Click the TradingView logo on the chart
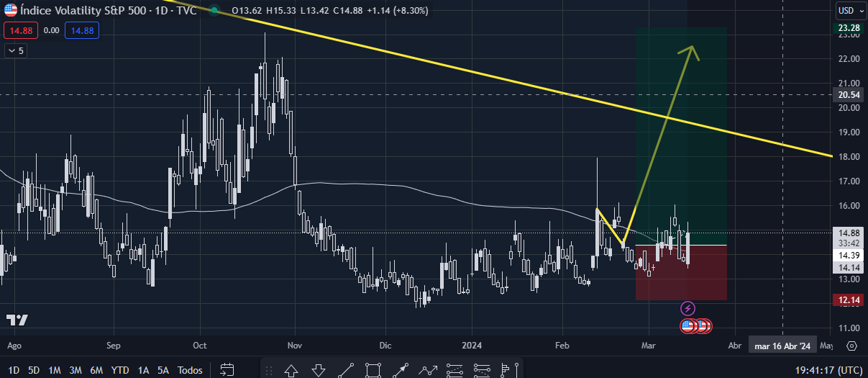 coord(17,320)
